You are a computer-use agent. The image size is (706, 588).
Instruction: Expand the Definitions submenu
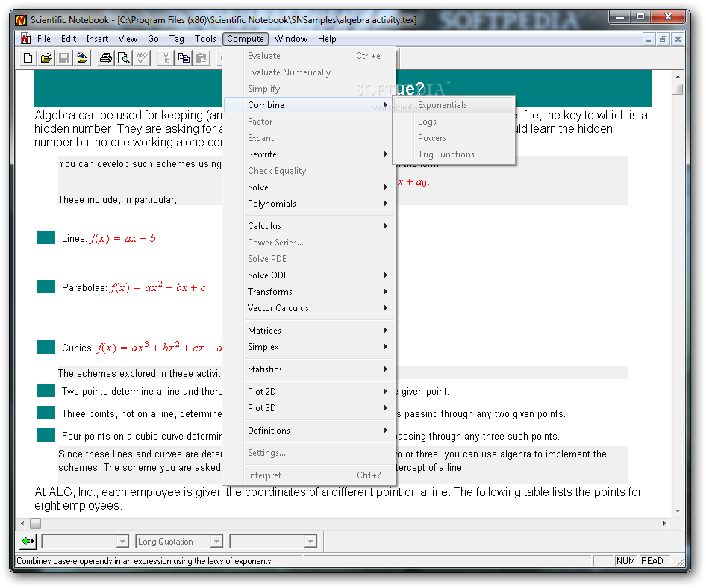310,431
